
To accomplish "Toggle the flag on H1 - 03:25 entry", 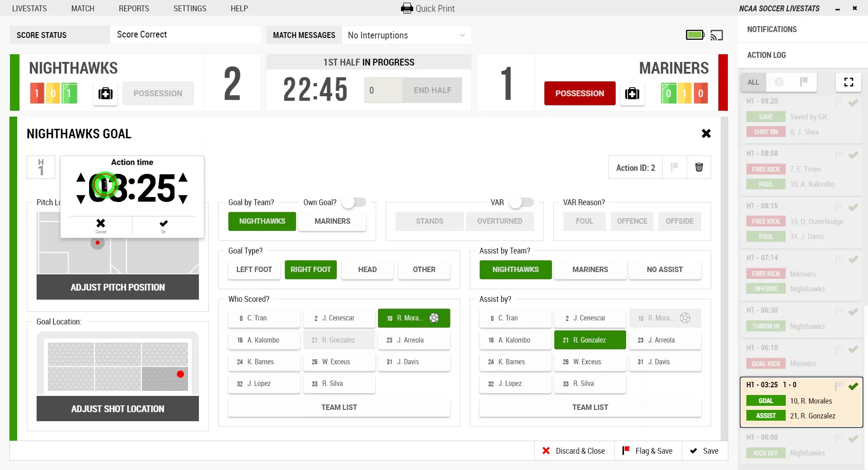I will pyautogui.click(x=838, y=386).
